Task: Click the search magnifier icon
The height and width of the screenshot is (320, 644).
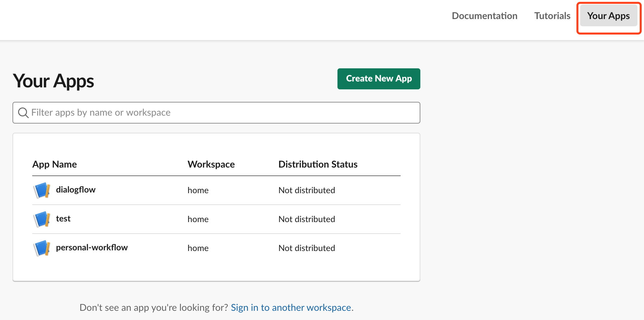Action: [x=23, y=113]
